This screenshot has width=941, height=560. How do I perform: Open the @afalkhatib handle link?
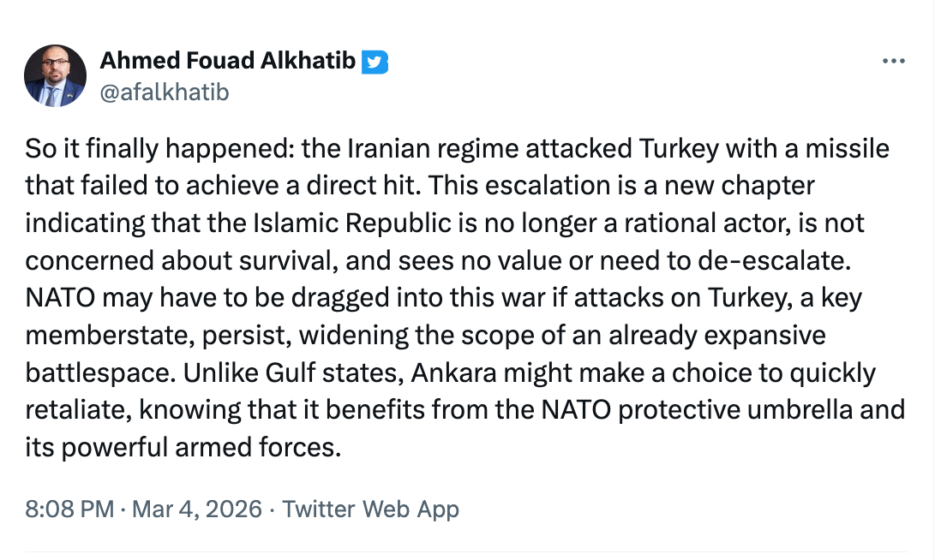click(x=165, y=92)
